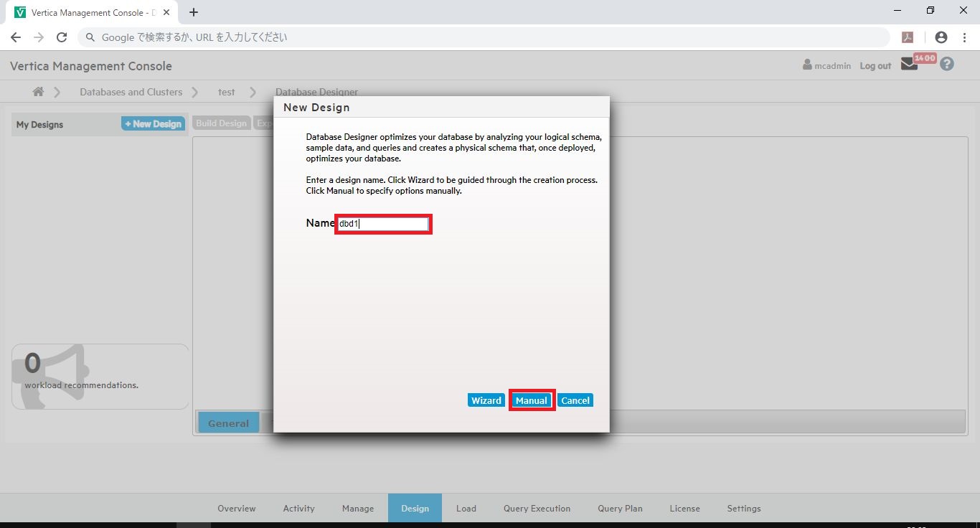Click the Manual button
Screen dimensions: 980x528
[x=532, y=400]
